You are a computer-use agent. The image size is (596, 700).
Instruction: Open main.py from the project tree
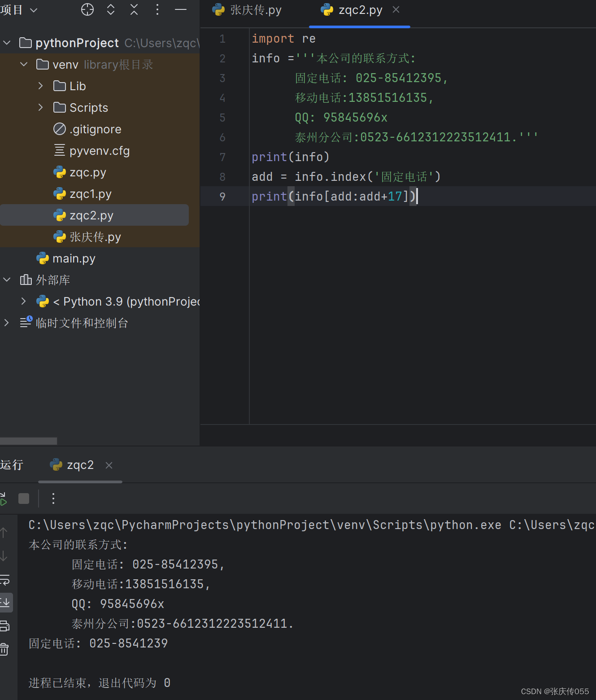(x=74, y=258)
